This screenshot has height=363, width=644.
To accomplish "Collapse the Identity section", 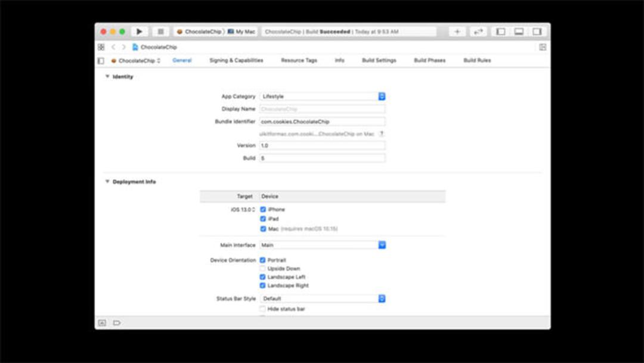I will [x=107, y=76].
